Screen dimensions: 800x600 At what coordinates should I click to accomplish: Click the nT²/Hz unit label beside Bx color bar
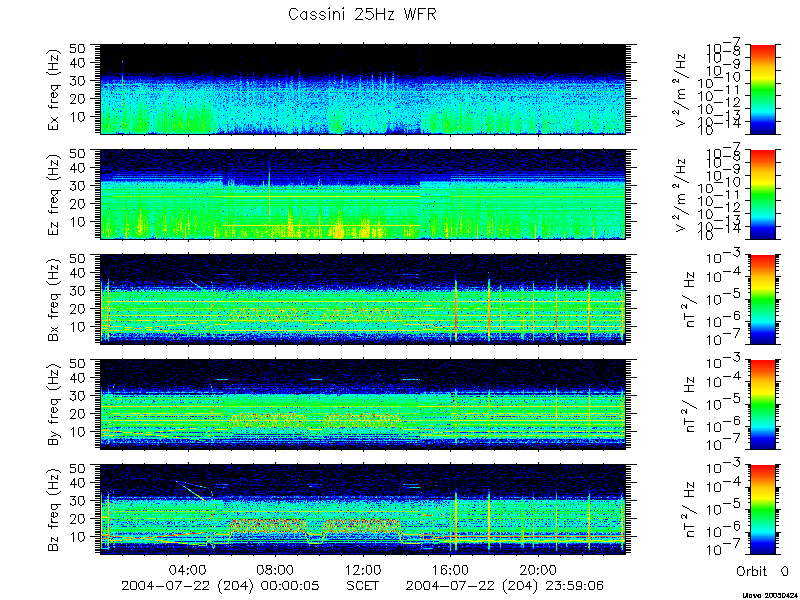[688, 299]
